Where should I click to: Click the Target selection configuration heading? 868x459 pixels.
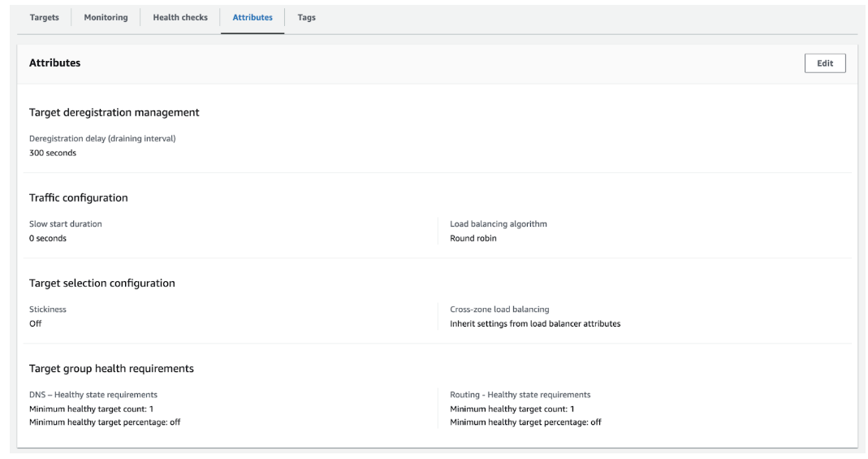(101, 283)
